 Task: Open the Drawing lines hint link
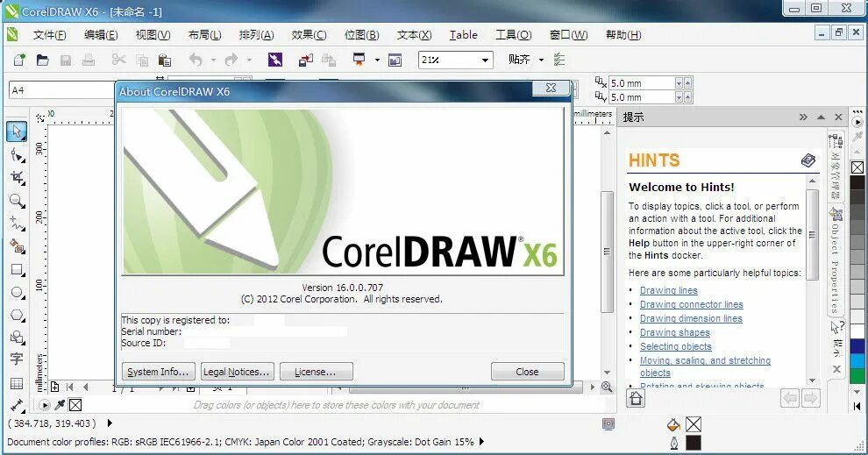[669, 290]
